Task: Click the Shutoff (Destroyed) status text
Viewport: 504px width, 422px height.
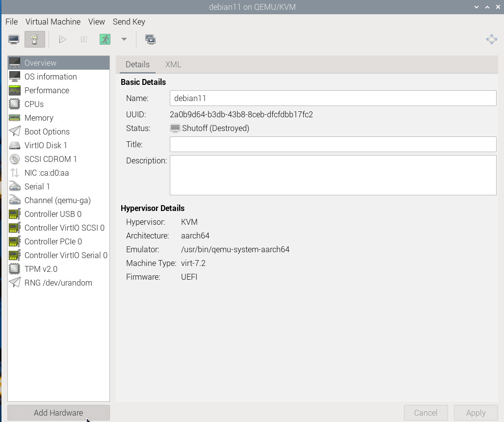Action: tap(215, 128)
